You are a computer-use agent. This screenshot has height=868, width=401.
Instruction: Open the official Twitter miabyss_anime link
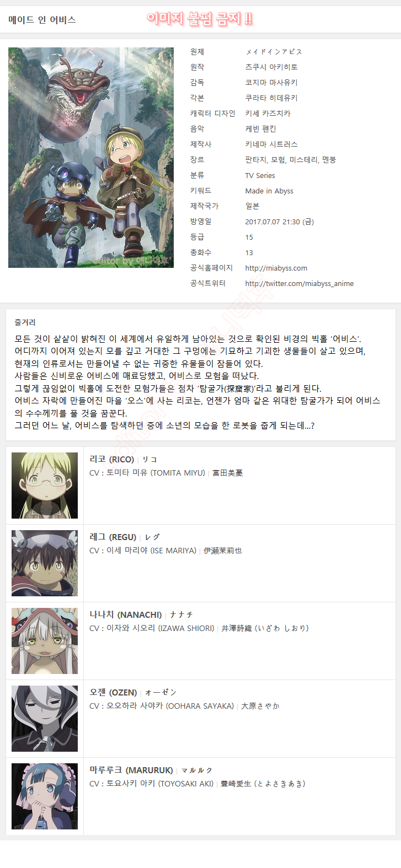(x=300, y=283)
